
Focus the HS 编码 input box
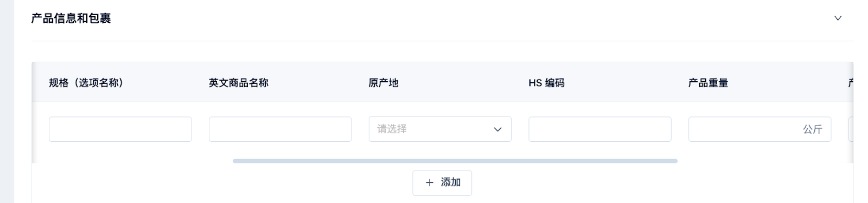[600, 129]
